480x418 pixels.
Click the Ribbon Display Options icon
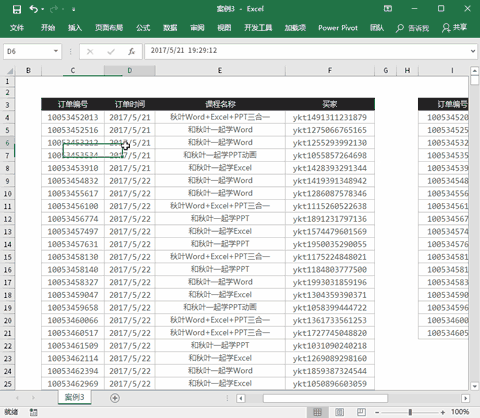coord(388,9)
